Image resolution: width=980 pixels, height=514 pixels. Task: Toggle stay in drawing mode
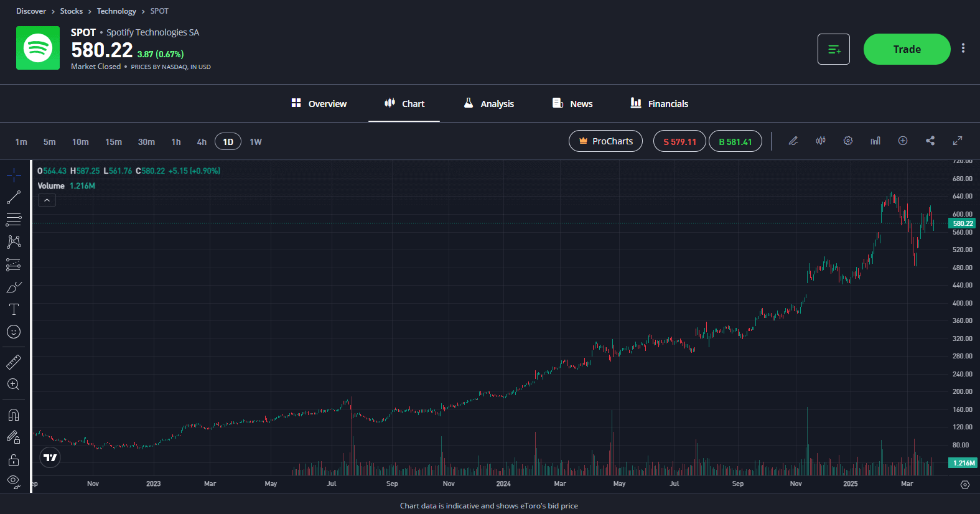pos(14,437)
